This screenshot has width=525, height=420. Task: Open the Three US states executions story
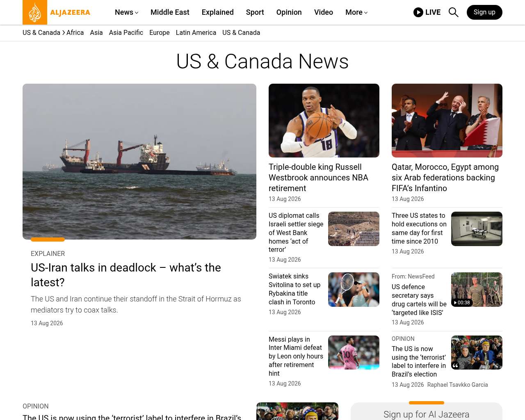[419, 228]
